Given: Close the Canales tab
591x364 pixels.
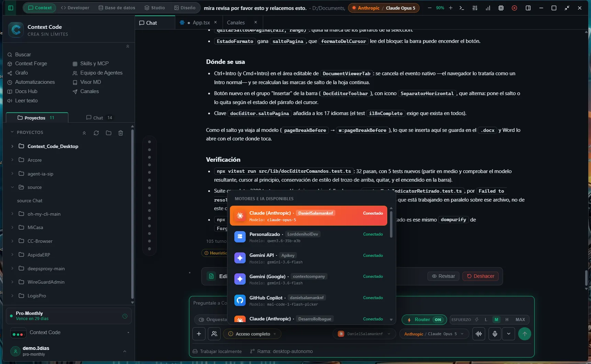Looking at the screenshot, I should tap(256, 22).
